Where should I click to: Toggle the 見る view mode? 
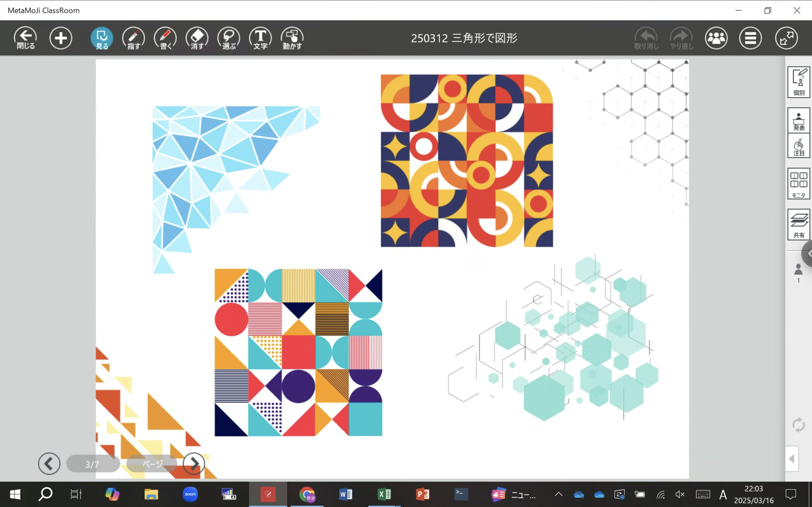pos(102,38)
